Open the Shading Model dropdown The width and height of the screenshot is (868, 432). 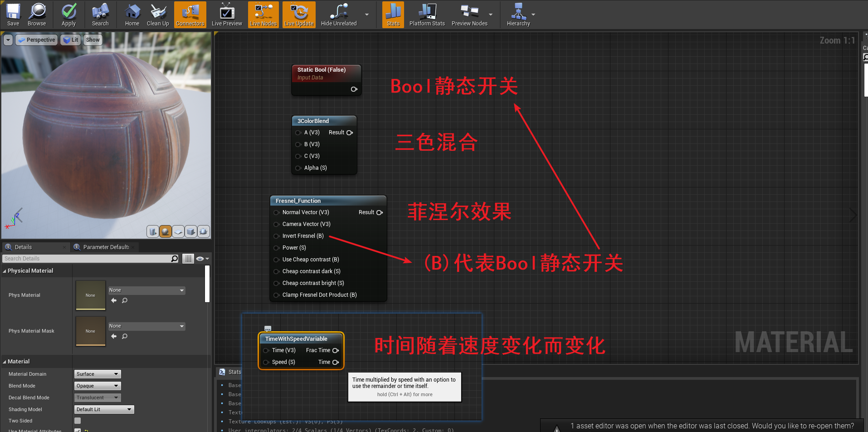(x=104, y=409)
